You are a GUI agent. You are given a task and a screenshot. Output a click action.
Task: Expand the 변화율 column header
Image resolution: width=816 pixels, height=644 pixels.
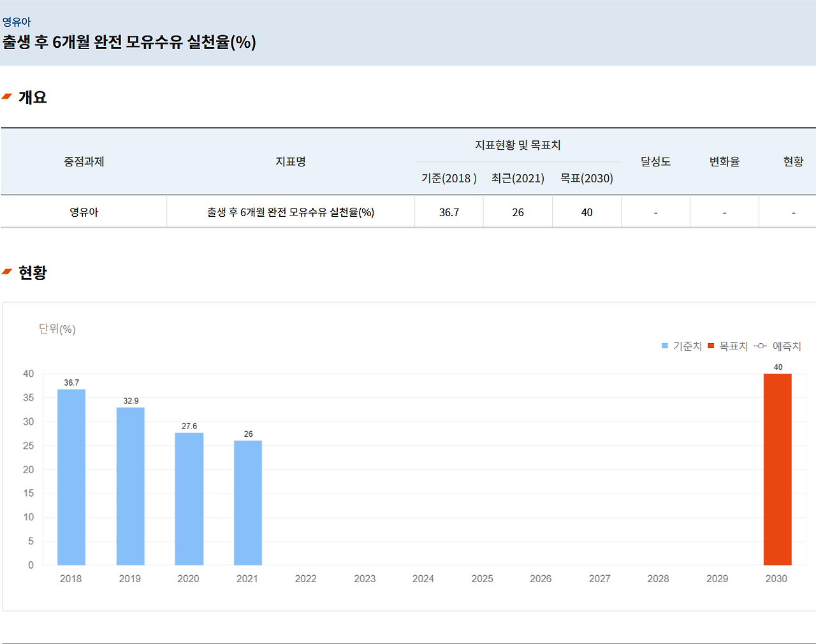tap(724, 161)
